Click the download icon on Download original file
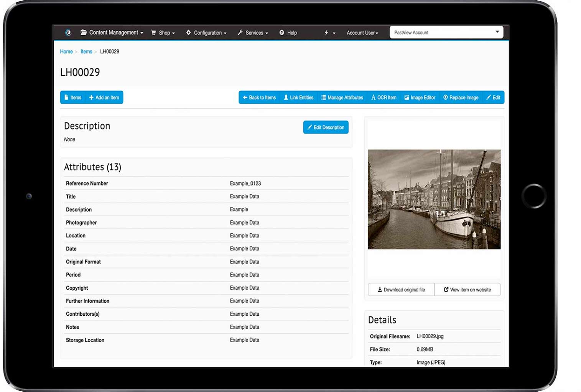Viewport: 581px width, 392px height. coord(380,290)
